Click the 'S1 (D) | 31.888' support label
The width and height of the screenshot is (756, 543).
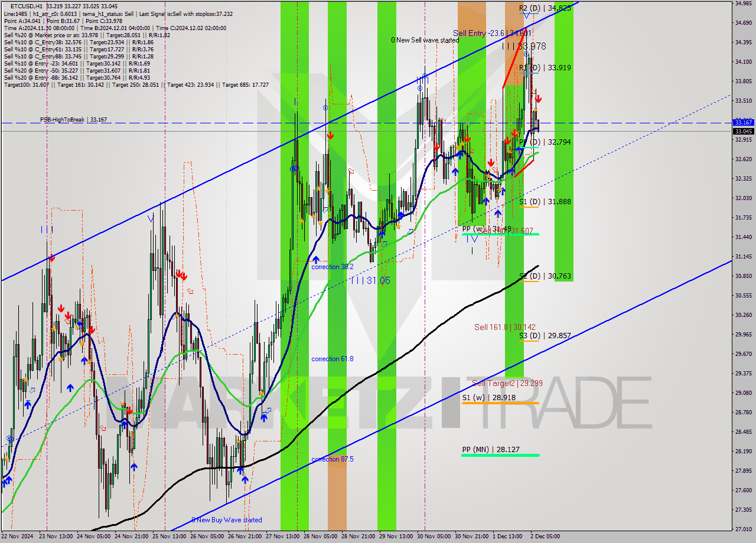545,202
